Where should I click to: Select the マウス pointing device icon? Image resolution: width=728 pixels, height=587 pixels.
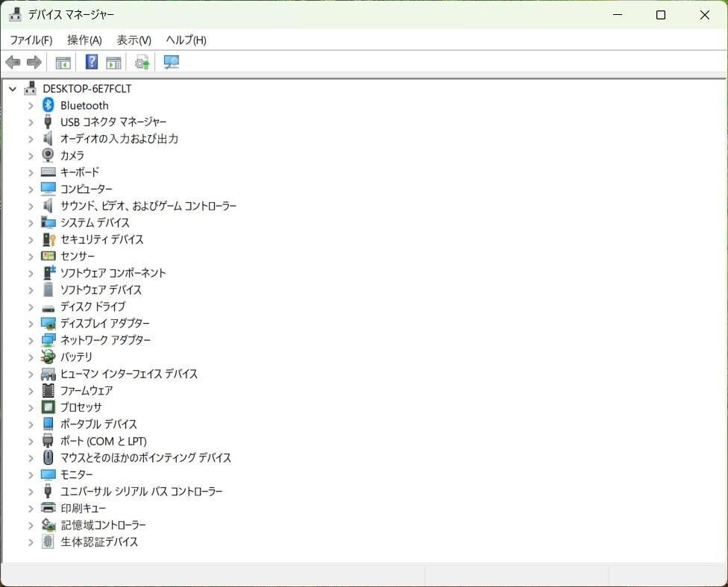click(x=48, y=457)
